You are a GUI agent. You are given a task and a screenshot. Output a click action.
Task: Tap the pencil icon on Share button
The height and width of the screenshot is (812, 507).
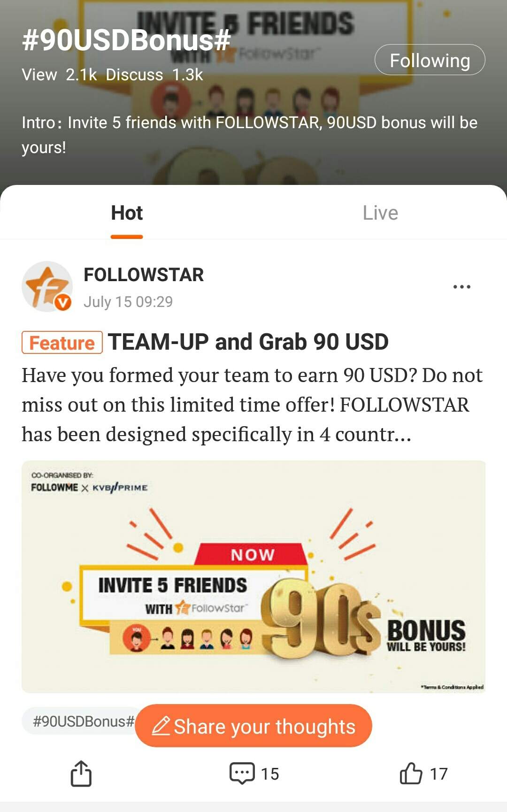click(x=161, y=726)
